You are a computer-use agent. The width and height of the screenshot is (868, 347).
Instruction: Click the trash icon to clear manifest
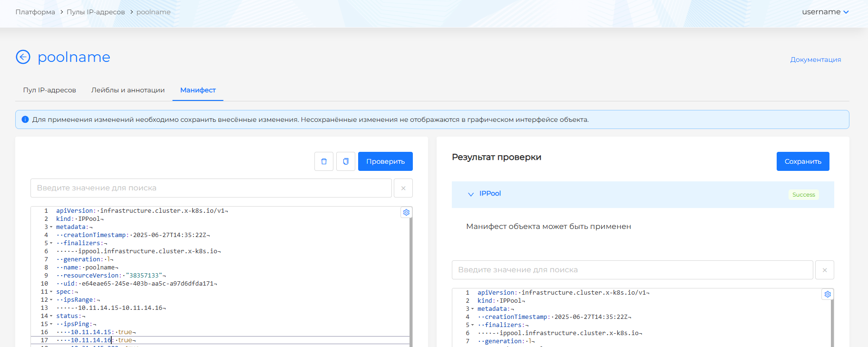pyautogui.click(x=324, y=161)
